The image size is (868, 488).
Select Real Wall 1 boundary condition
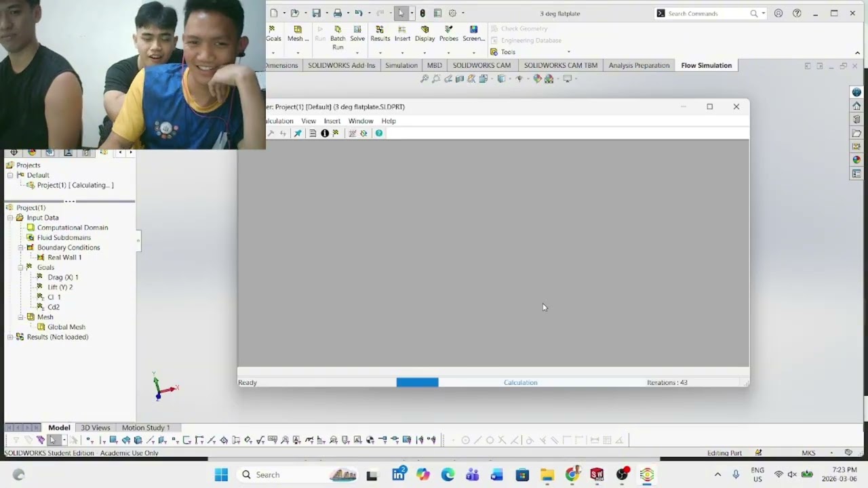(64, 258)
